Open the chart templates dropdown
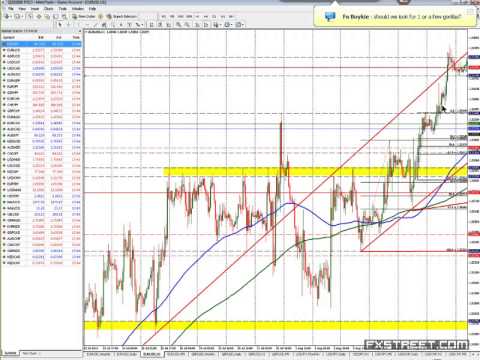 (239, 25)
